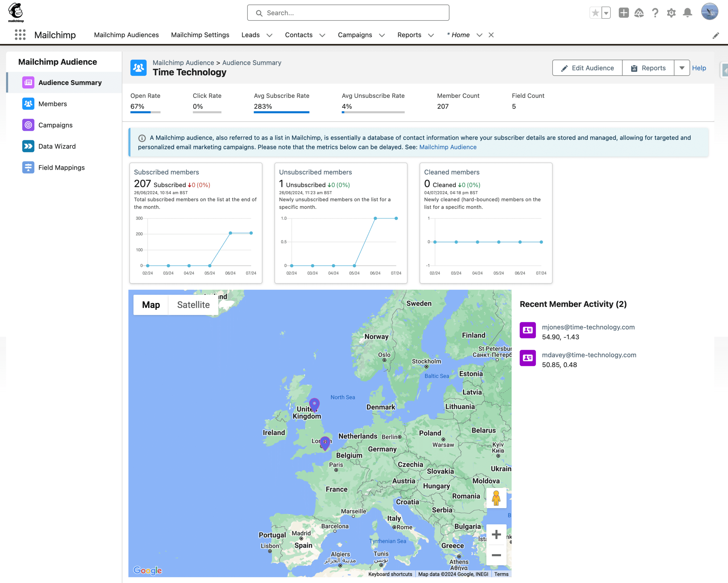Click the global search field
The height and width of the screenshot is (583, 728).
tap(348, 13)
